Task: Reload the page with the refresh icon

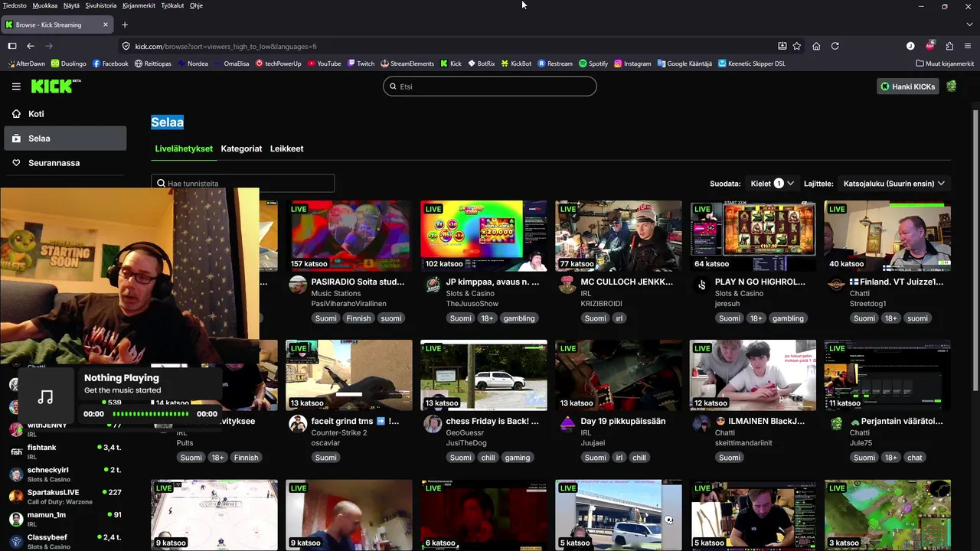Action: (835, 46)
